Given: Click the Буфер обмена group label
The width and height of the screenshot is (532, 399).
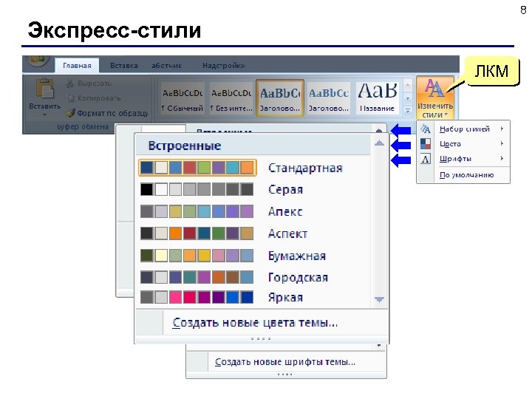Looking at the screenshot, I should (x=83, y=127).
